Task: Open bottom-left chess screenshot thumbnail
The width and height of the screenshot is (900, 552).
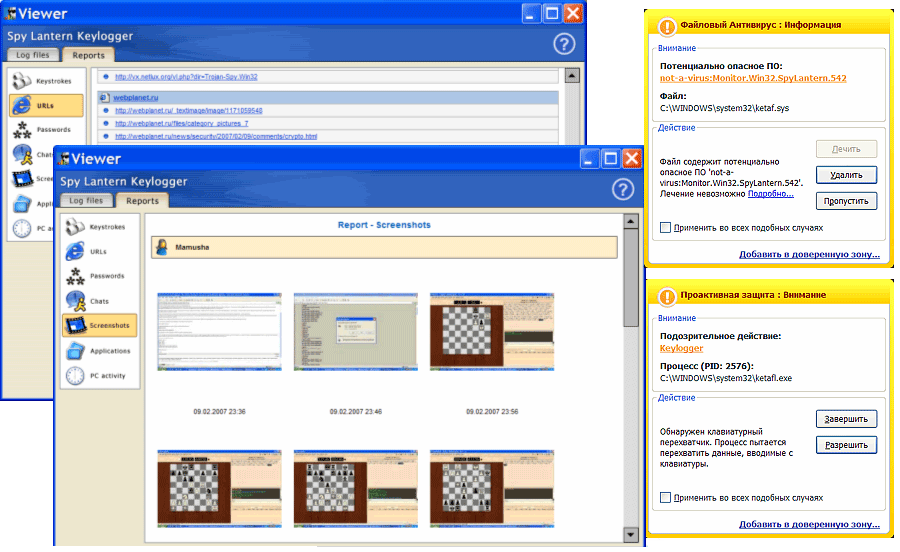Action: 219,488
